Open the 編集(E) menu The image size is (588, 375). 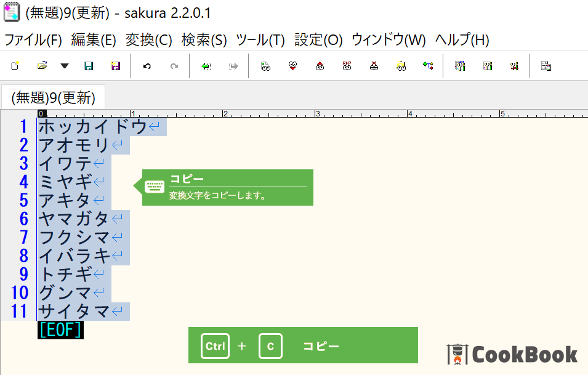(x=94, y=40)
